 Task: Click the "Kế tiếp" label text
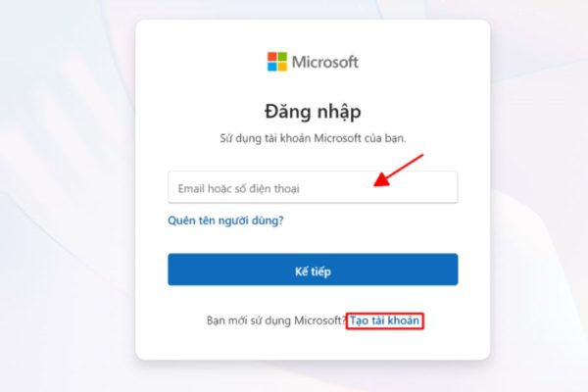click(313, 270)
